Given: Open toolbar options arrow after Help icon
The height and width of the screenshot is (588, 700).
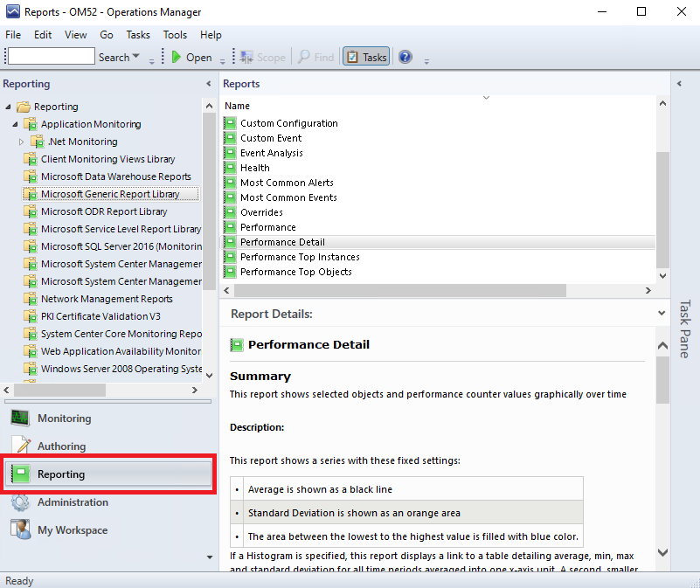Looking at the screenshot, I should click(426, 61).
